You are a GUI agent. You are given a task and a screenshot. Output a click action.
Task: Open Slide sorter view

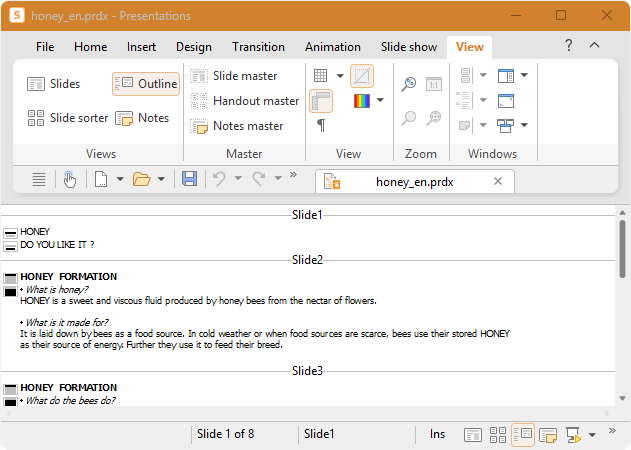pyautogui.click(x=68, y=118)
